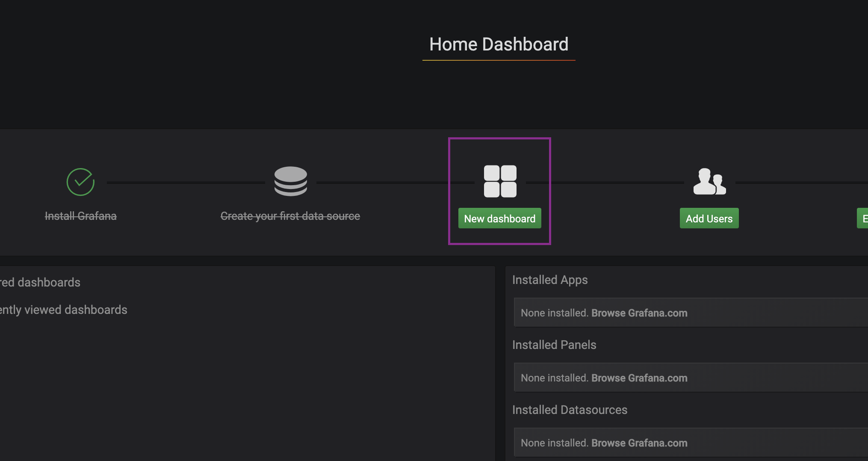Click the starred dashboards heading
This screenshot has height=461, width=868.
point(40,282)
